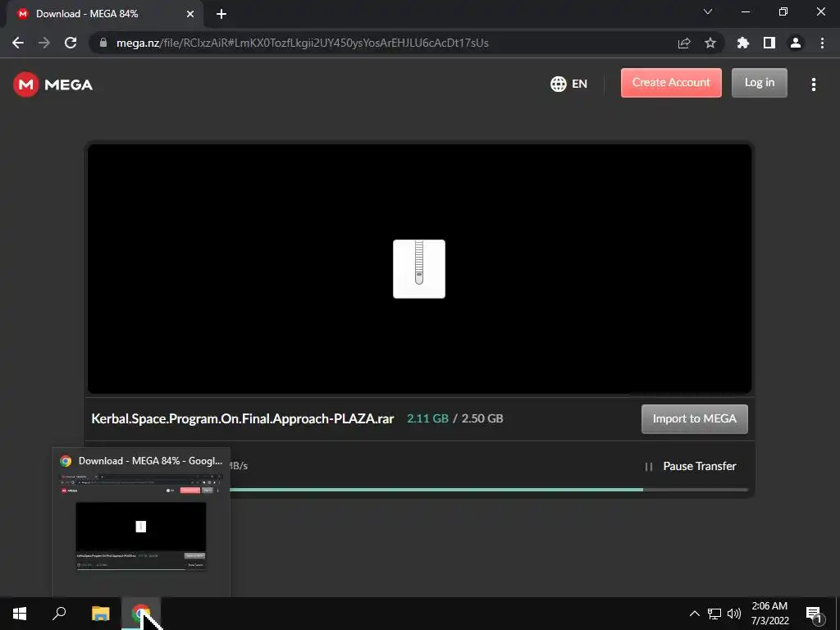Toggle the Chrome side panel icon
Screen dimensions: 840x630
[769, 43]
